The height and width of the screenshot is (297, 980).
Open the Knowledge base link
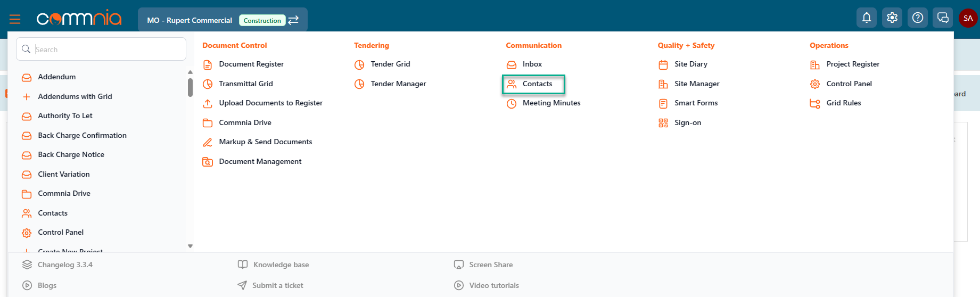(281, 265)
